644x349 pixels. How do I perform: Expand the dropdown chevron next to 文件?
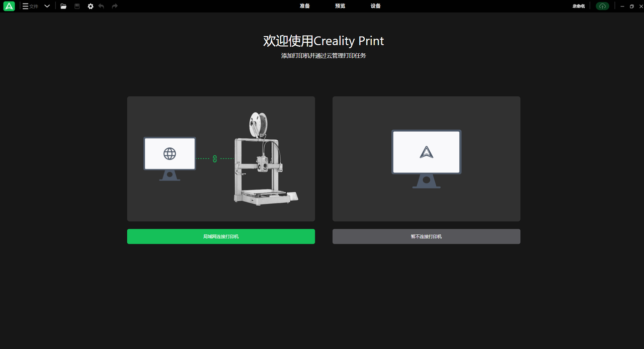47,6
